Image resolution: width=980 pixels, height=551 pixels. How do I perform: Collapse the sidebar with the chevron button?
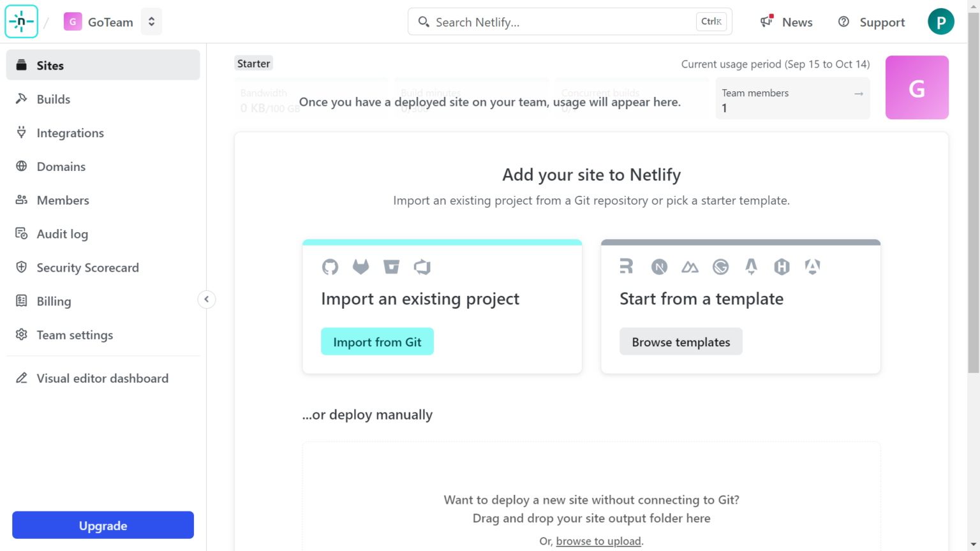click(206, 299)
